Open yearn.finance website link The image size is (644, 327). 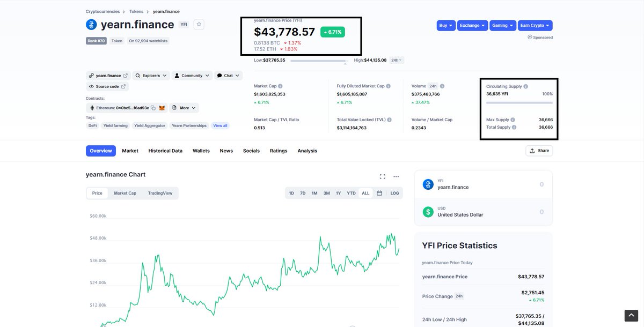(108, 76)
